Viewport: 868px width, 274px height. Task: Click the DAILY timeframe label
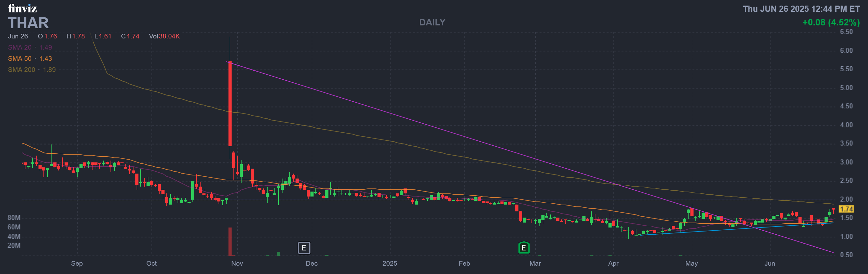pos(432,23)
